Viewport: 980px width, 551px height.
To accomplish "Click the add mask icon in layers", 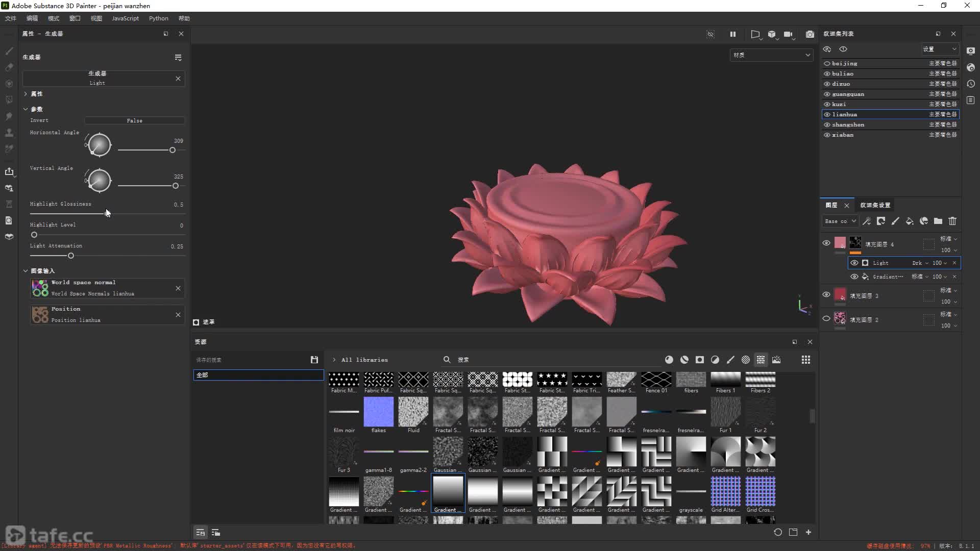I will [x=881, y=221].
